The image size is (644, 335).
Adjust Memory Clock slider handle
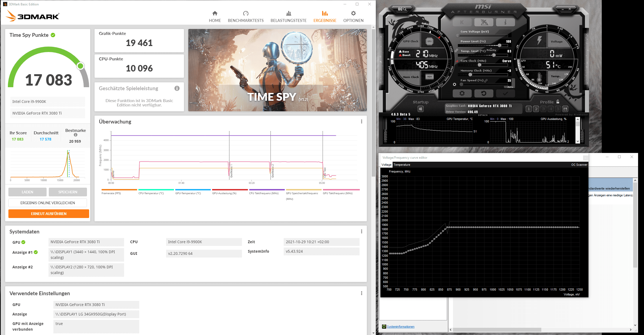470,74
